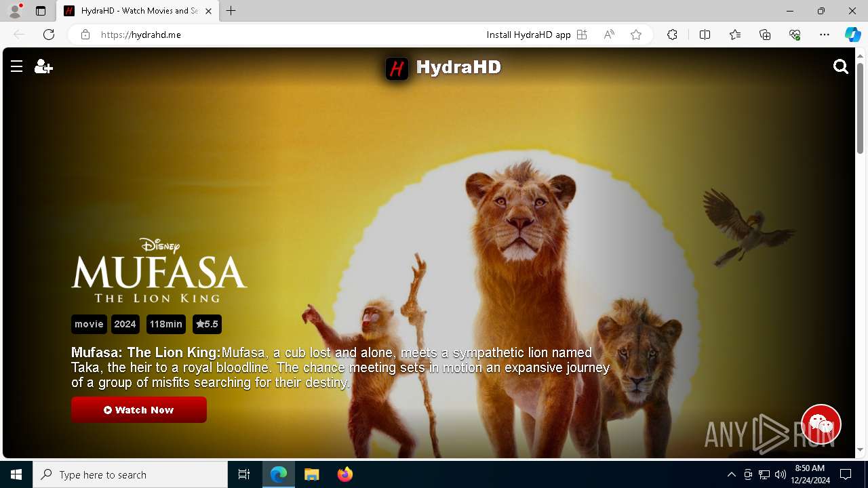Open the network tray icon
The image size is (868, 488).
point(764,474)
